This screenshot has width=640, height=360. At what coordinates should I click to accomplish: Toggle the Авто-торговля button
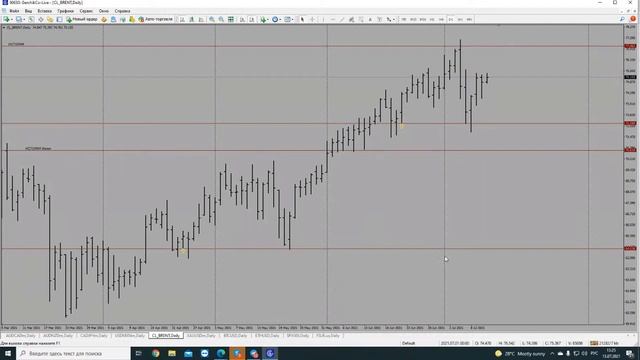click(156, 19)
